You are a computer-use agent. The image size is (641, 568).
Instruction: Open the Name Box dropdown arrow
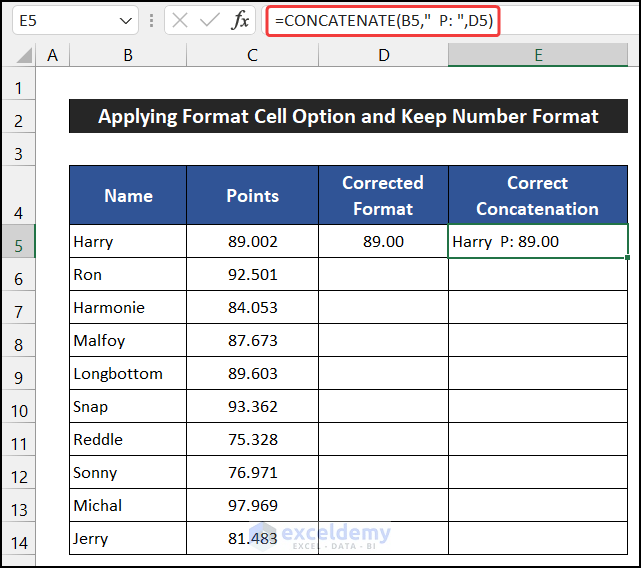pos(126,20)
